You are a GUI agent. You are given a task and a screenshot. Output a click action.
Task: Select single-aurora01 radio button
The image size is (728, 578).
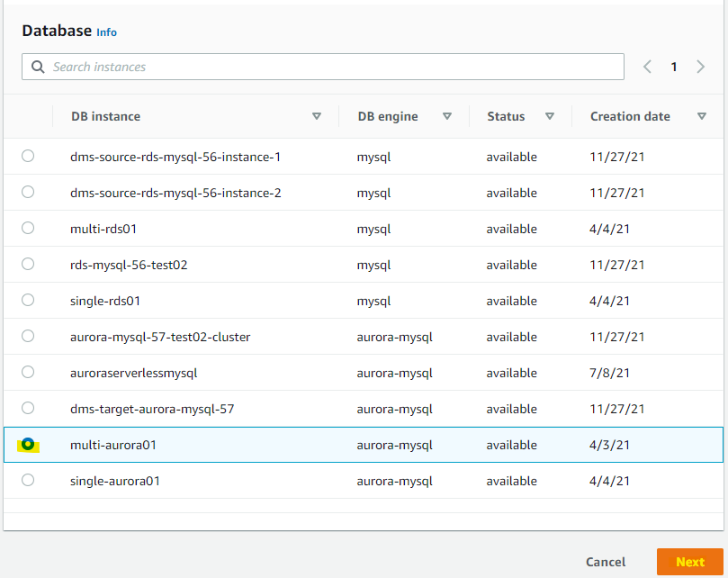[x=28, y=480]
